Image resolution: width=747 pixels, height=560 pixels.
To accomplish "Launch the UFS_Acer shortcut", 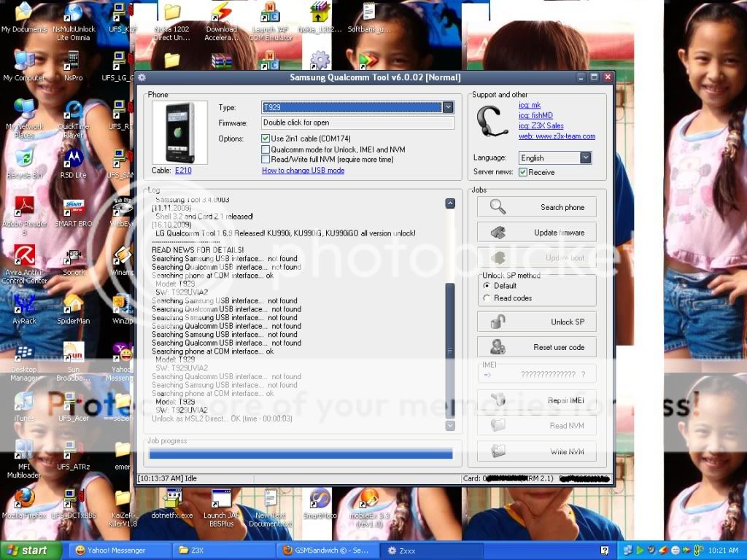I will (74, 407).
